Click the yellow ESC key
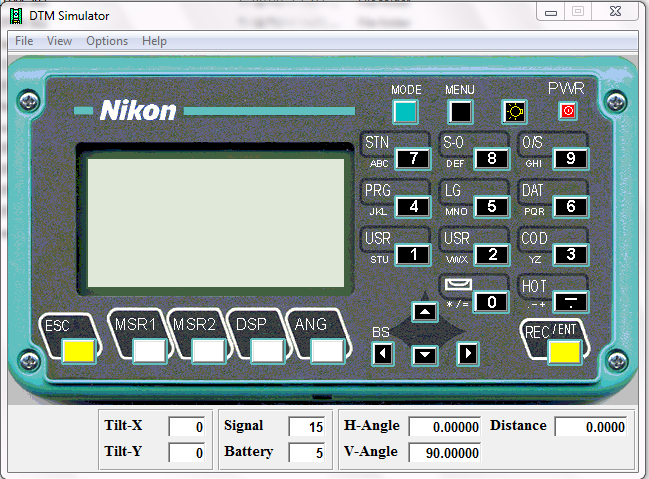The height and width of the screenshot is (479, 649). coord(79,351)
